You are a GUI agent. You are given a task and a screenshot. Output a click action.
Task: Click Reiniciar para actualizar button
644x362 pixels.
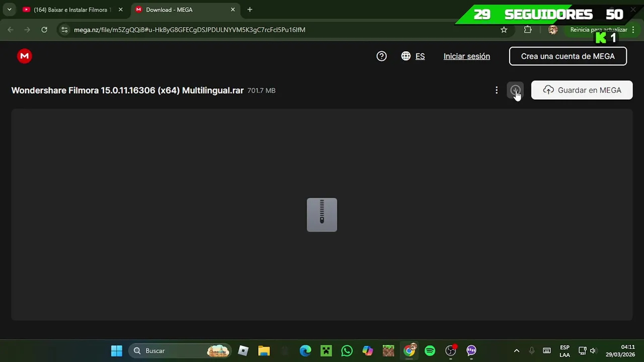tap(603, 30)
